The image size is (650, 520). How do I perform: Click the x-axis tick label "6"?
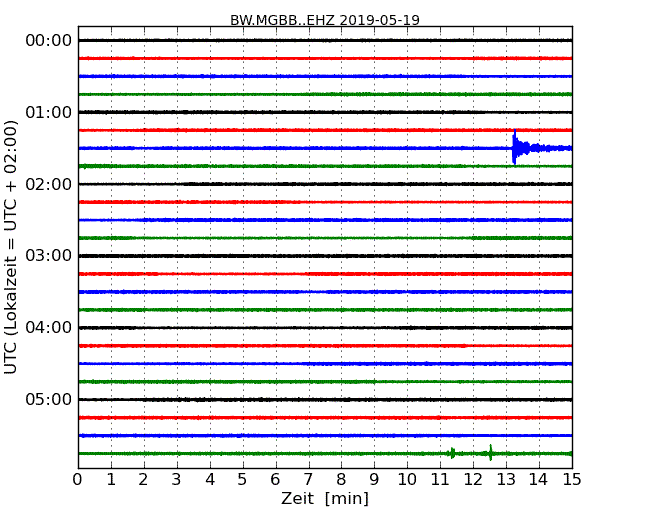click(x=275, y=480)
